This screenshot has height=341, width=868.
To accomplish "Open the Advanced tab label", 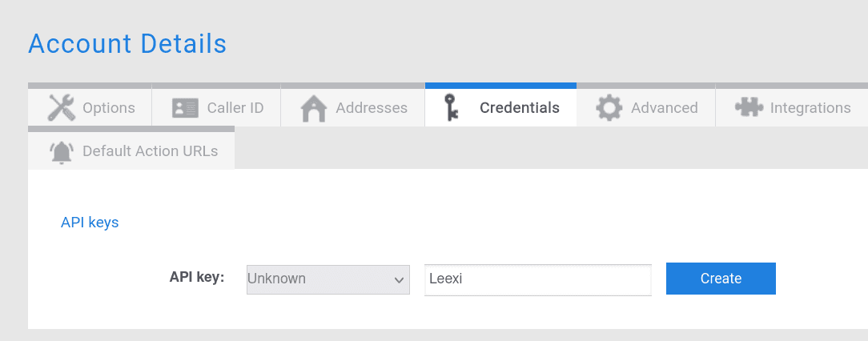I will [x=665, y=107].
